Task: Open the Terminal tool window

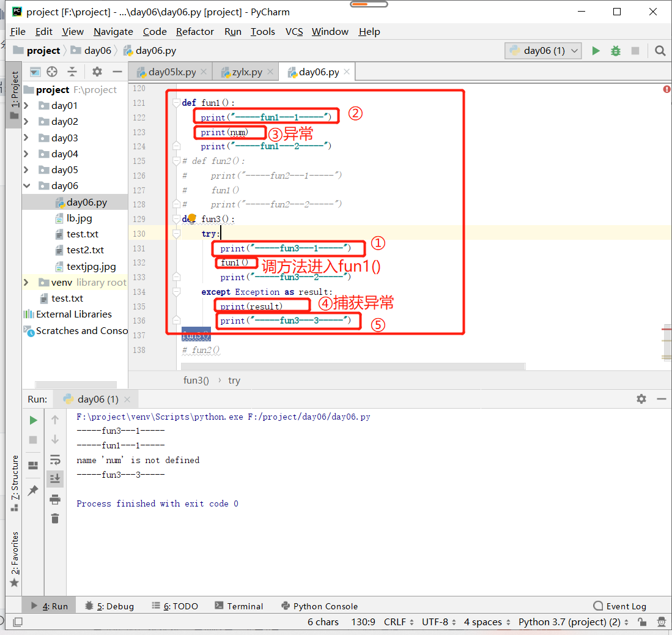Action: coord(238,606)
